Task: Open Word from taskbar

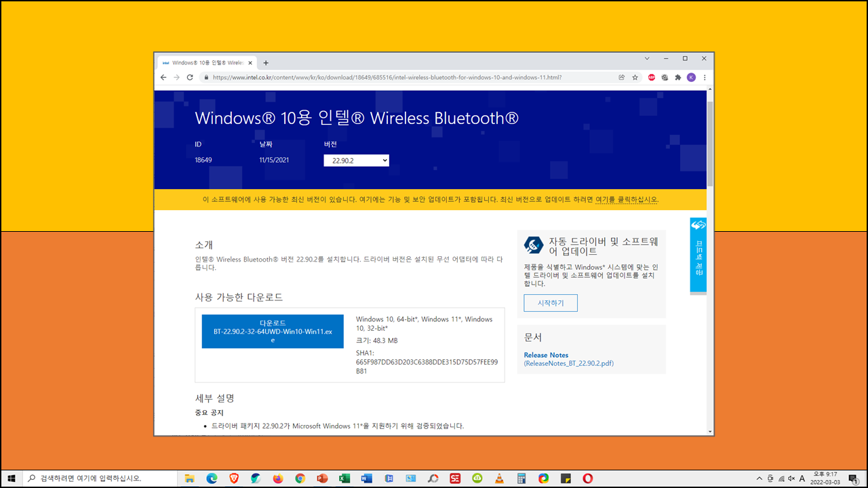Action: 367,479
